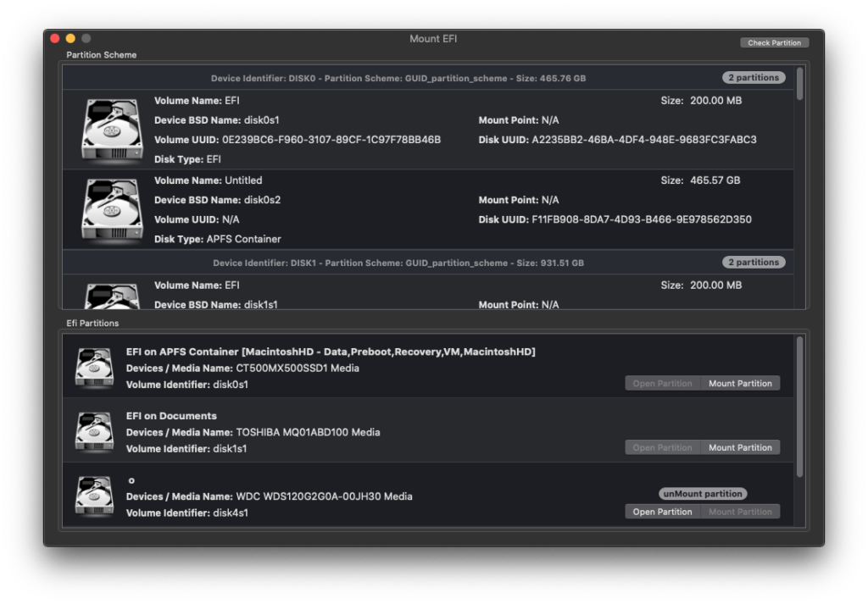The width and height of the screenshot is (868, 604).
Task: Click the disk0s1 EFI volume drive icon
Action: tap(112, 129)
